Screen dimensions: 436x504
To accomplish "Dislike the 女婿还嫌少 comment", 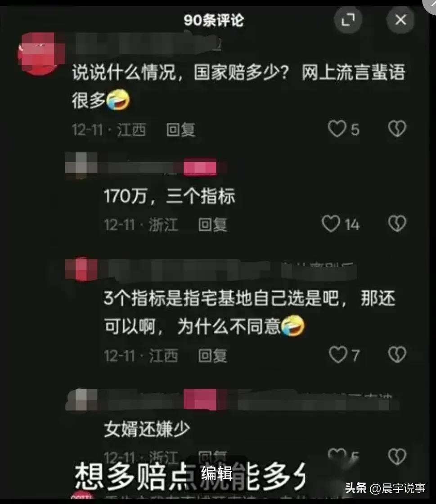I will 397,456.
